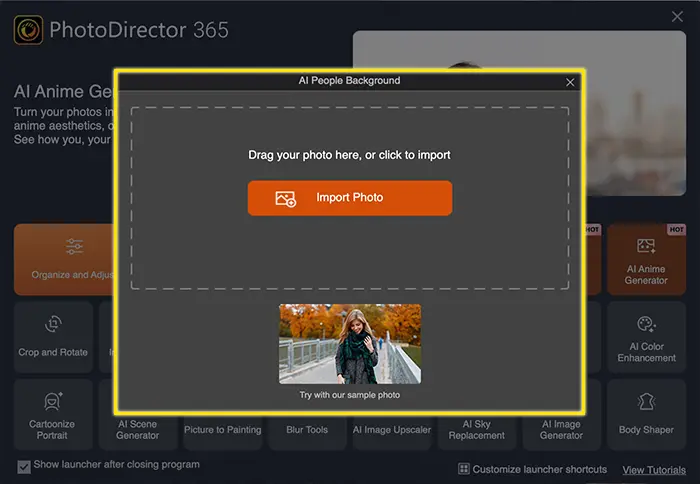Open the Body Shaper tool
Image resolution: width=700 pixels, height=484 pixels.
click(x=646, y=414)
